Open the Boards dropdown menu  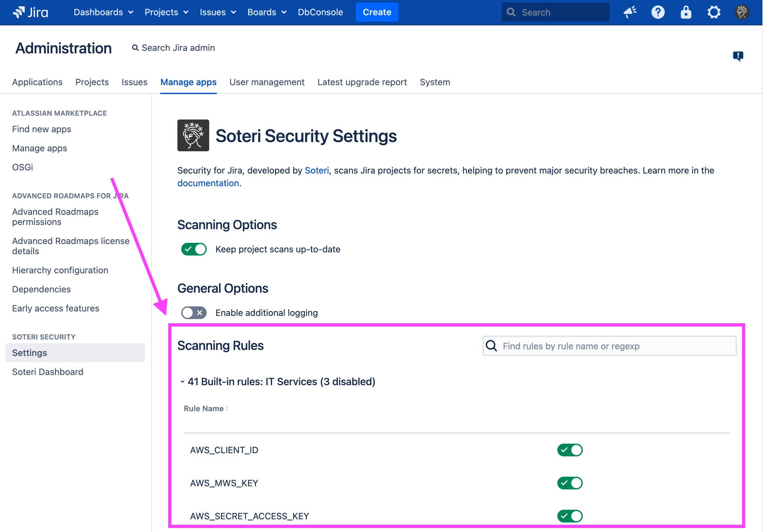coord(266,12)
